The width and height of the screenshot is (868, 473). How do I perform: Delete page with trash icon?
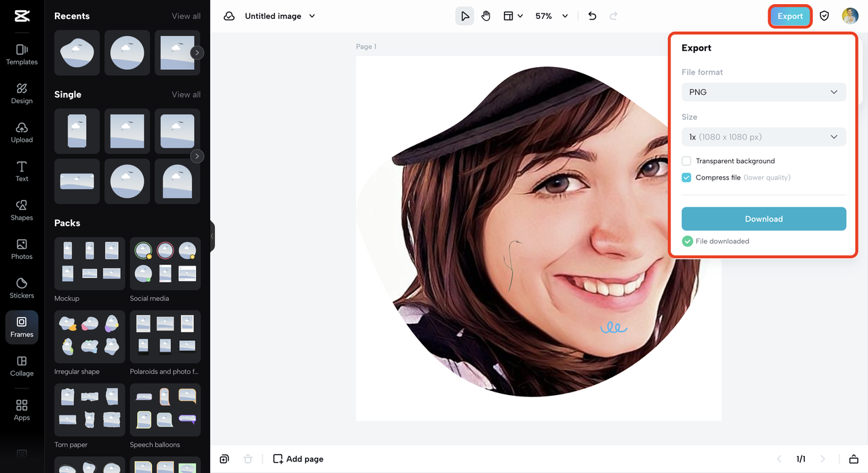tap(248, 459)
